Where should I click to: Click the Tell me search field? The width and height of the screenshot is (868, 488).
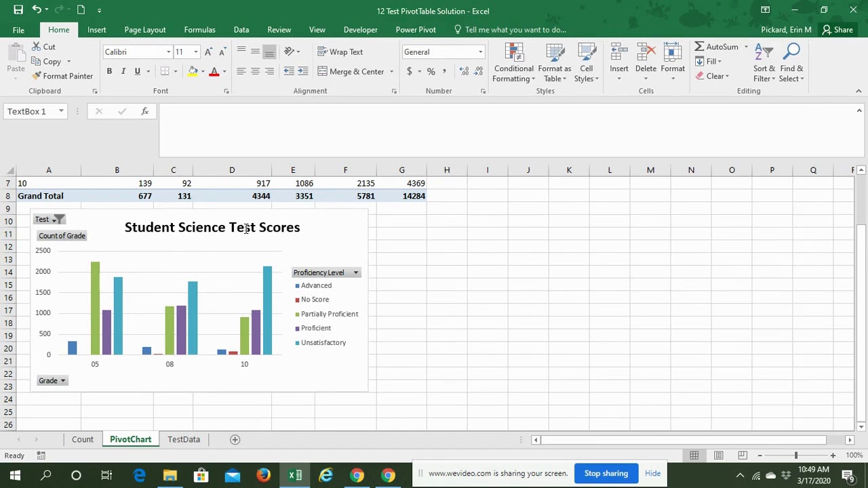(515, 30)
